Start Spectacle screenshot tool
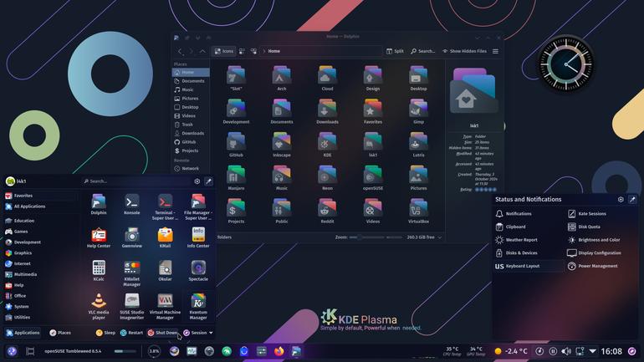 point(198,271)
